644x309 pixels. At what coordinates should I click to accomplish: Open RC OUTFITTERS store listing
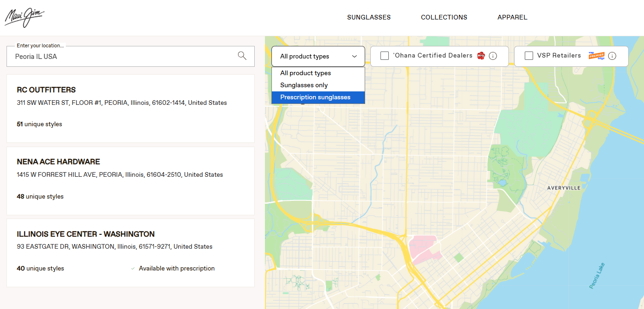click(46, 90)
